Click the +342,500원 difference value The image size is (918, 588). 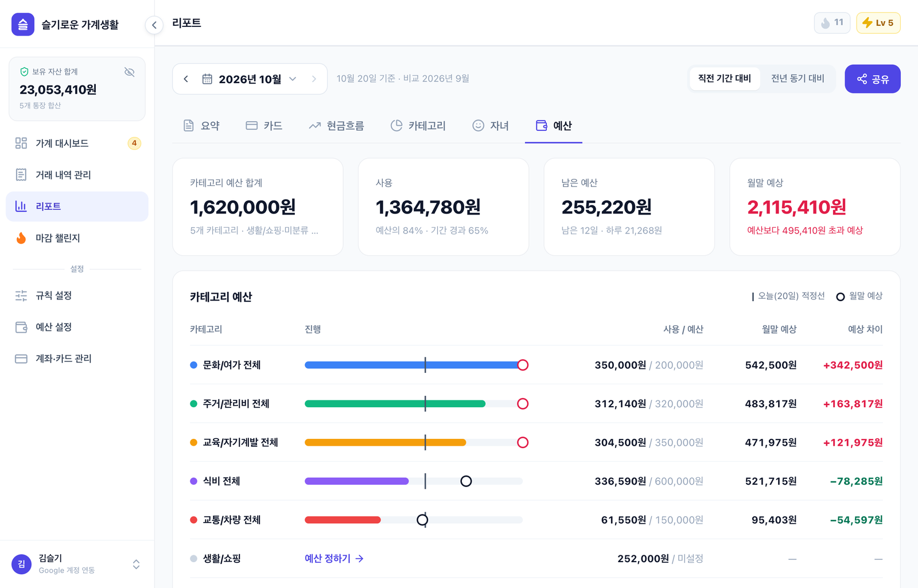tap(853, 365)
